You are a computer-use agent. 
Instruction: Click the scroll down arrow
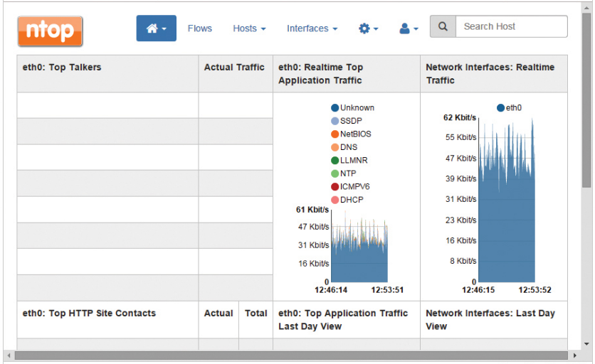tap(586, 343)
